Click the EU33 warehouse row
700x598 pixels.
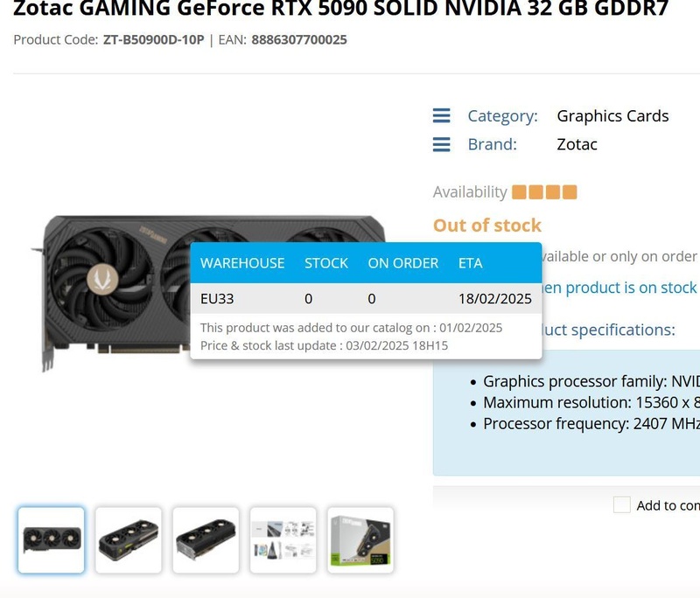[x=366, y=298]
